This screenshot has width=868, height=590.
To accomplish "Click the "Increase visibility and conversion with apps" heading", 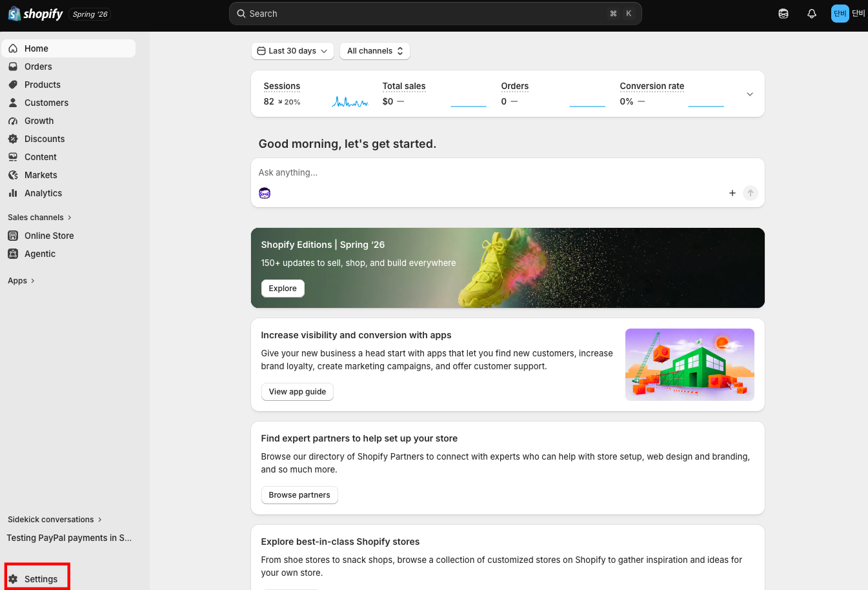I will [356, 335].
